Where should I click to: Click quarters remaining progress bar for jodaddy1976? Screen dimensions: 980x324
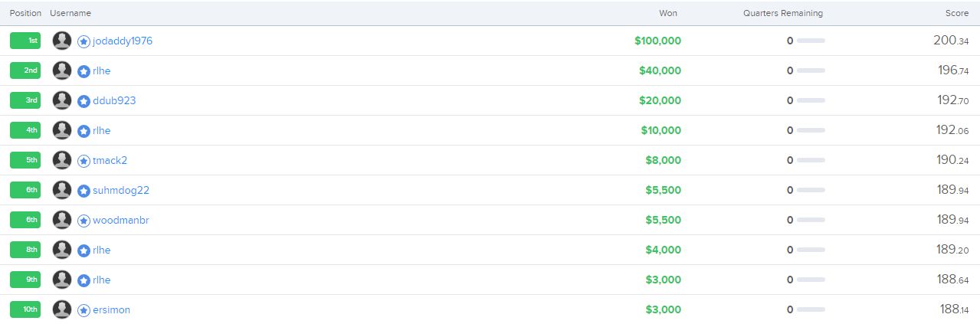click(x=811, y=41)
